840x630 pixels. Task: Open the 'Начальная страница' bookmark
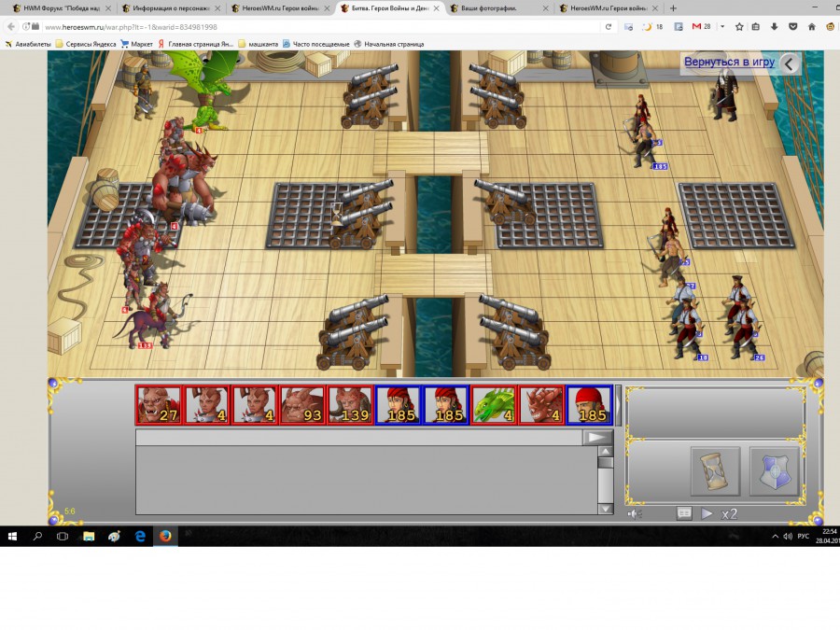click(389, 44)
